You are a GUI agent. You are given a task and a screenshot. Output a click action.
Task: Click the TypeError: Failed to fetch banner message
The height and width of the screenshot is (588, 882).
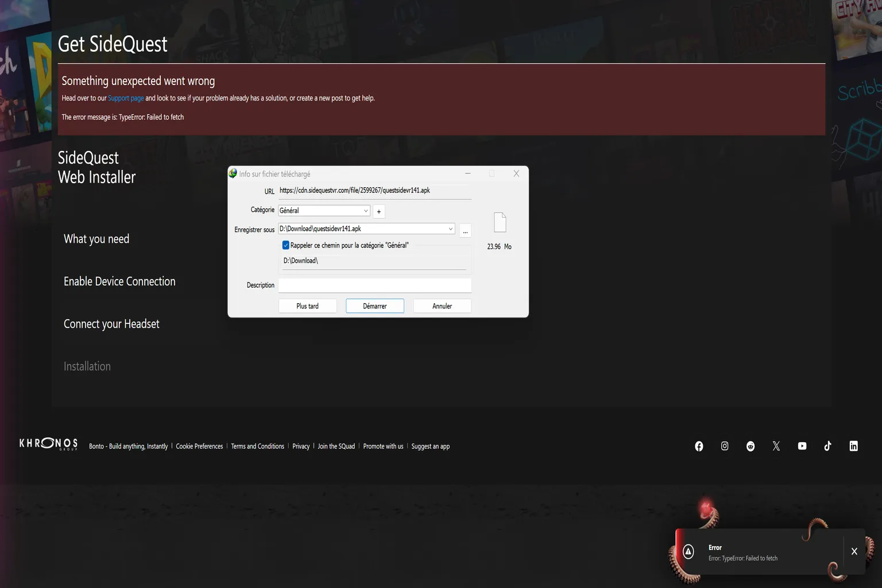point(123,117)
